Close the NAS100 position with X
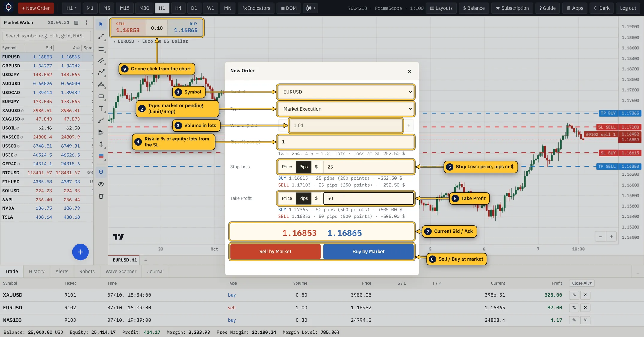The width and height of the screenshot is (644, 337). click(x=585, y=320)
